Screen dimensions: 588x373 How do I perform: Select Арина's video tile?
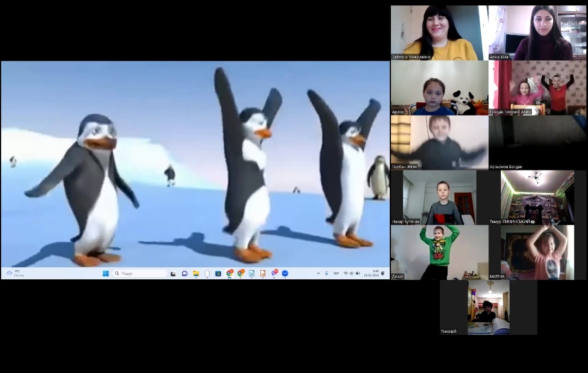(x=439, y=88)
